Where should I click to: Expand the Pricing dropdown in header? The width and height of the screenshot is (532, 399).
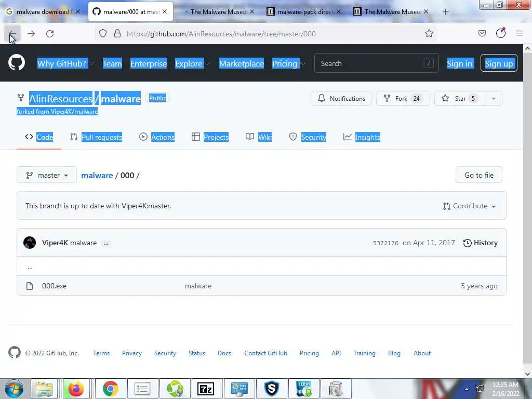point(289,63)
